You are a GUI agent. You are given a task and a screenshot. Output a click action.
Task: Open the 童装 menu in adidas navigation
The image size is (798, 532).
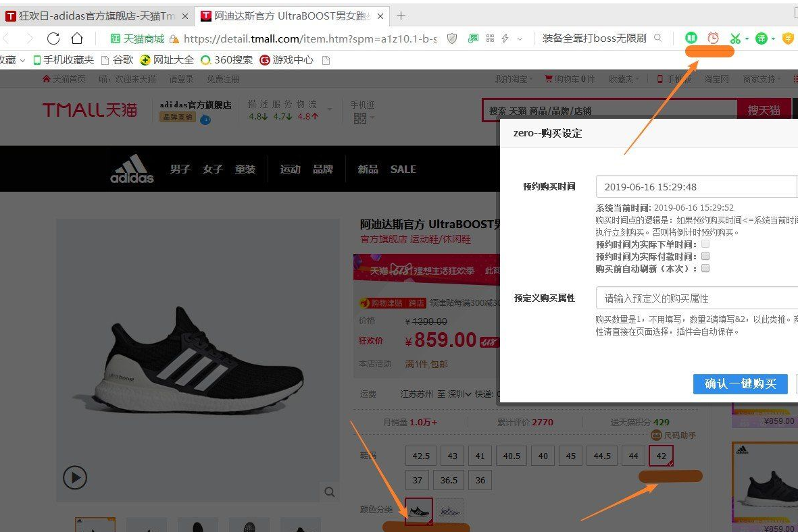tap(245, 169)
